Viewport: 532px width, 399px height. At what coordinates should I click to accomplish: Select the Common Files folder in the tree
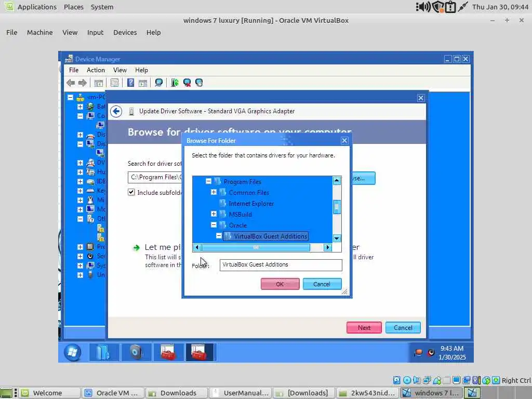[x=249, y=193]
